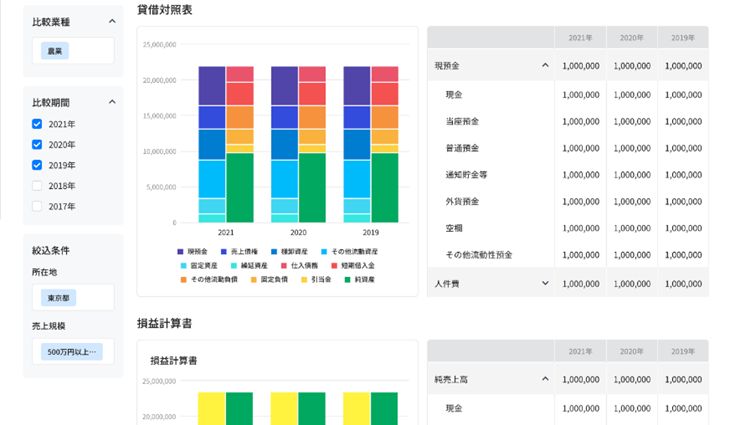
Task: Click the 東京都 location tag
Action: point(58,298)
